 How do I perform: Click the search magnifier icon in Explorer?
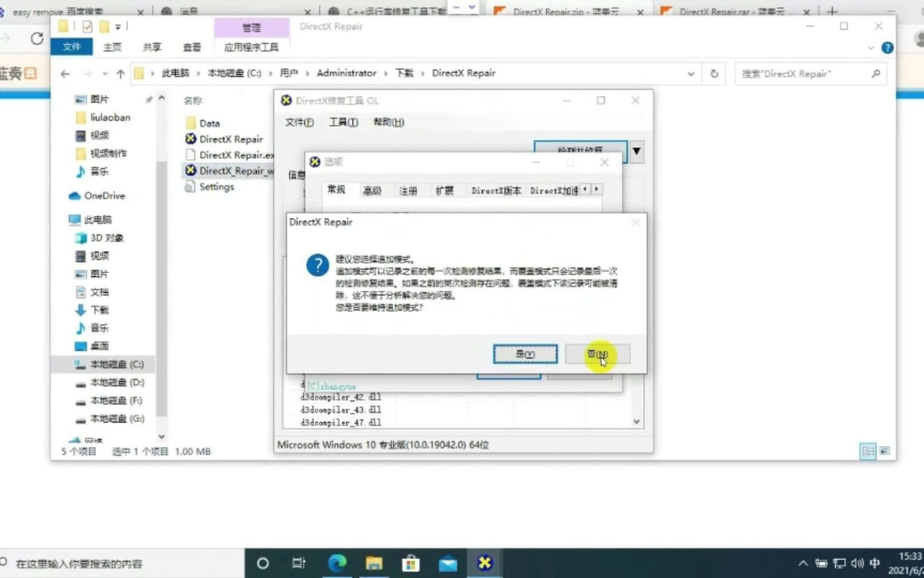click(x=876, y=73)
